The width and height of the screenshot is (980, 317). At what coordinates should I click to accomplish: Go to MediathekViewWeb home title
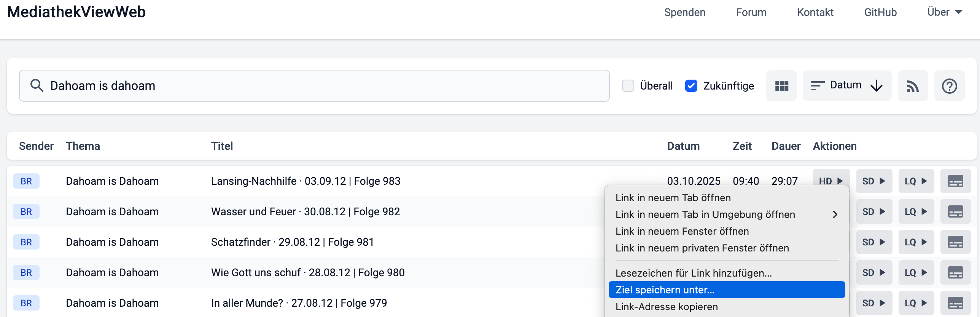click(76, 12)
